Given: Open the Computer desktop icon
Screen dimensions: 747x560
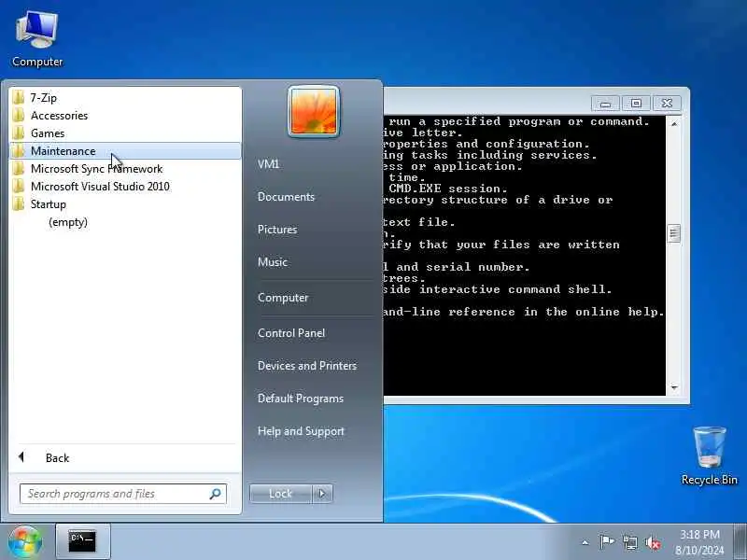Looking at the screenshot, I should click(x=37, y=39).
